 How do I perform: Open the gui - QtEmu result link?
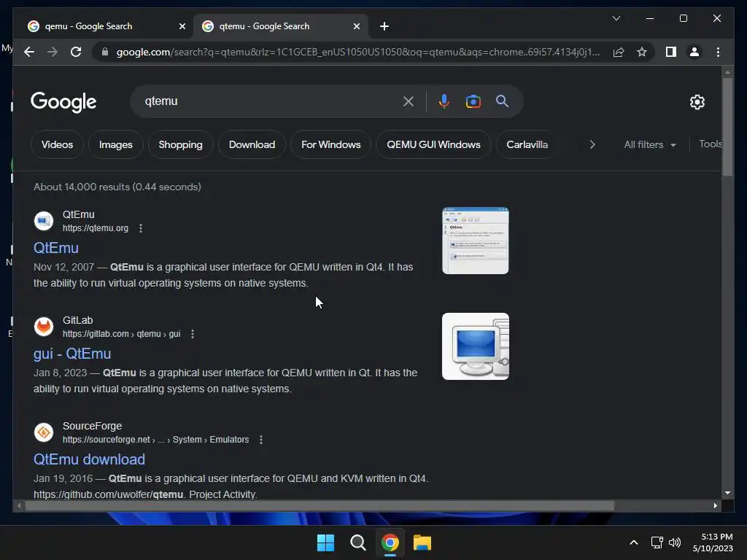[72, 354]
